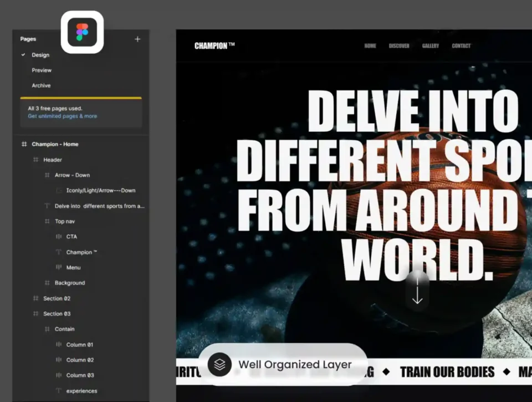Select the Section 03 layer
The width and height of the screenshot is (532, 402).
[57, 314]
